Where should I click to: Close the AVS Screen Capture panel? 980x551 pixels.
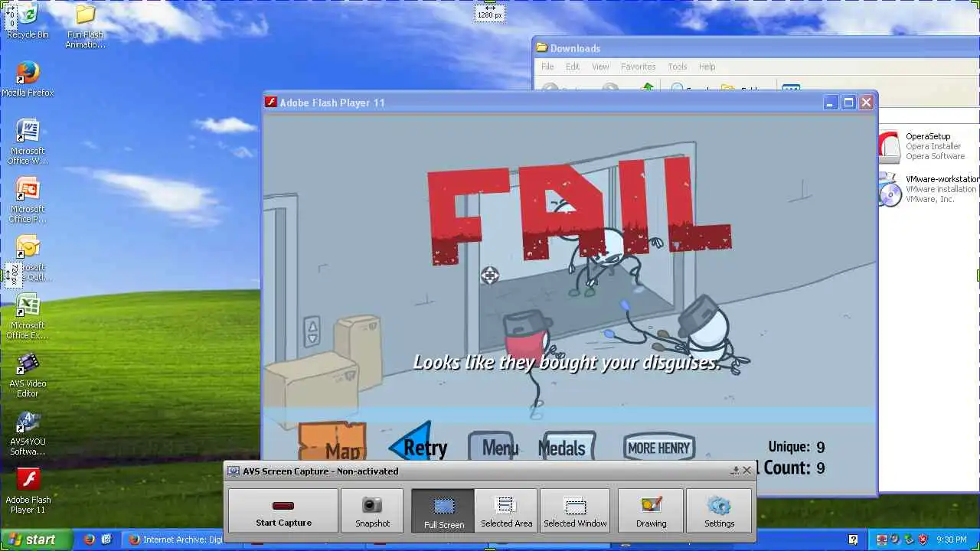[x=747, y=471]
